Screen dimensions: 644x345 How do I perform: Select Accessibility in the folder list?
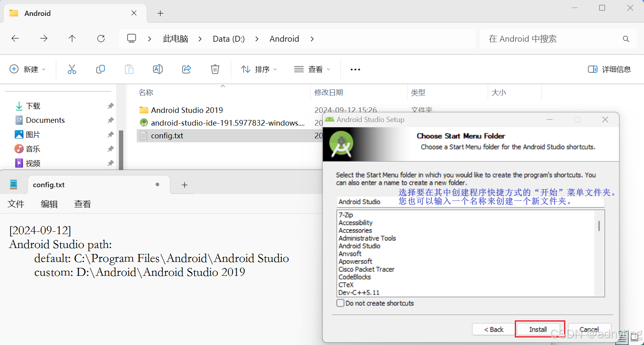pyautogui.click(x=355, y=223)
